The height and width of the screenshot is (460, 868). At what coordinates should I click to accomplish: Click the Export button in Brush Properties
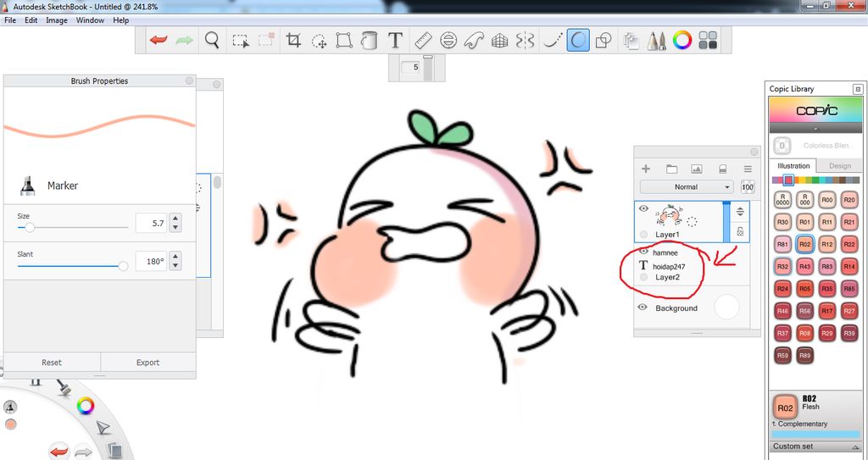pyautogui.click(x=147, y=363)
